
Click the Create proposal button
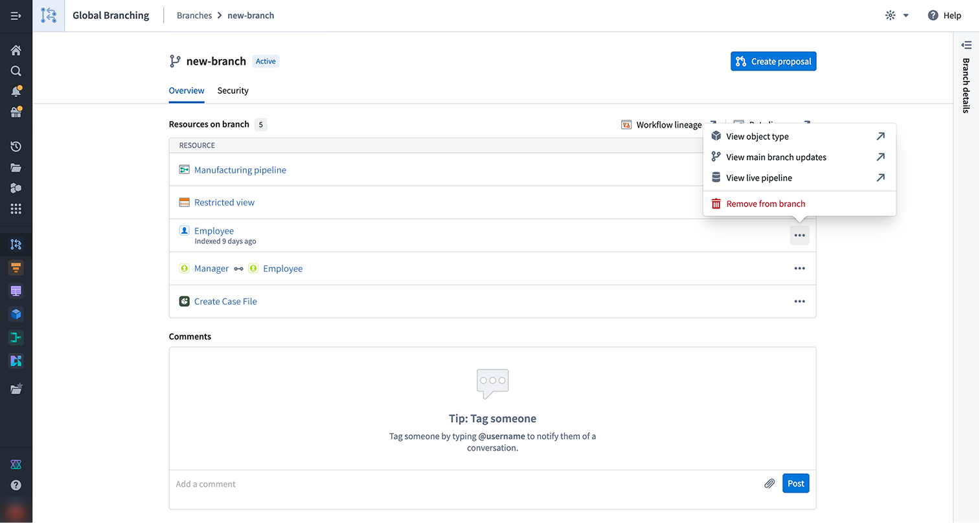click(773, 61)
